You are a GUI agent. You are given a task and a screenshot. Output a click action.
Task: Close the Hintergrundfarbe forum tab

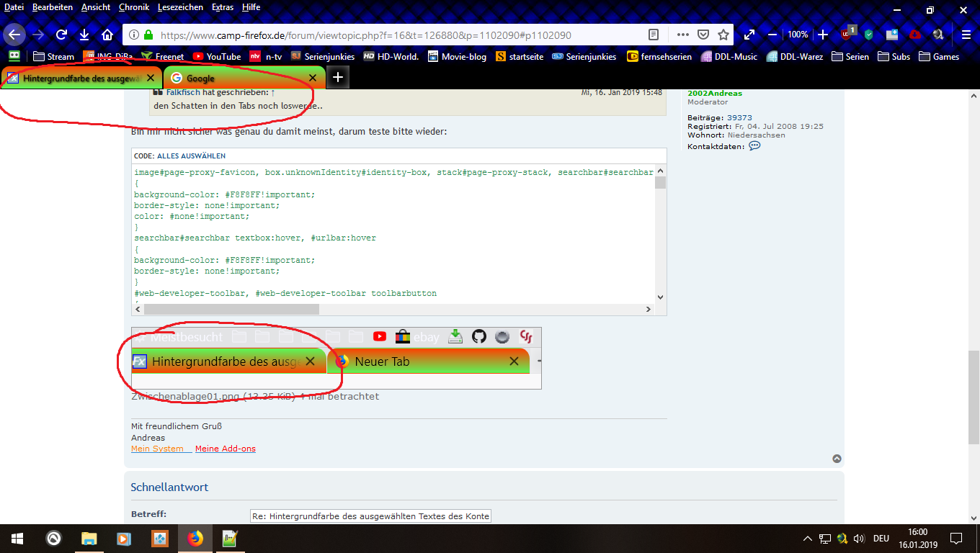(x=150, y=78)
